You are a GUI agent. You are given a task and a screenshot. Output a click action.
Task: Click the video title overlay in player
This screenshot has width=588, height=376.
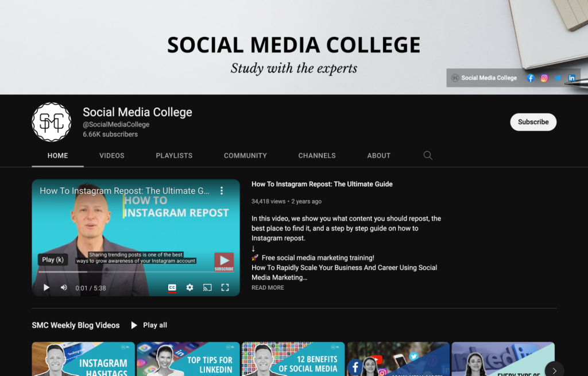point(125,191)
